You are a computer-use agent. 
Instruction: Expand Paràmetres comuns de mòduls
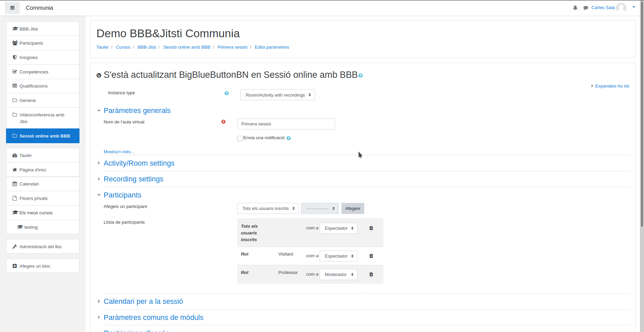pos(153,318)
